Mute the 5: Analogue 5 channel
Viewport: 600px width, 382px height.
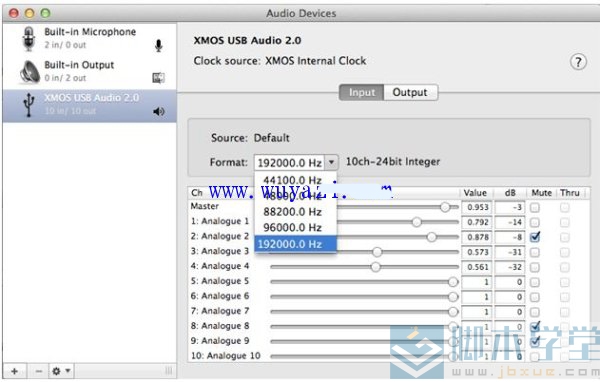[535, 282]
